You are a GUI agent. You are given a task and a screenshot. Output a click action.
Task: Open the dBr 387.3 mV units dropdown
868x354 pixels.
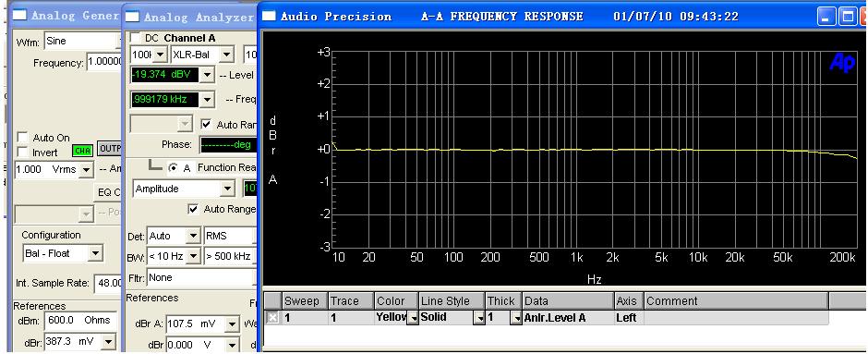click(x=108, y=342)
